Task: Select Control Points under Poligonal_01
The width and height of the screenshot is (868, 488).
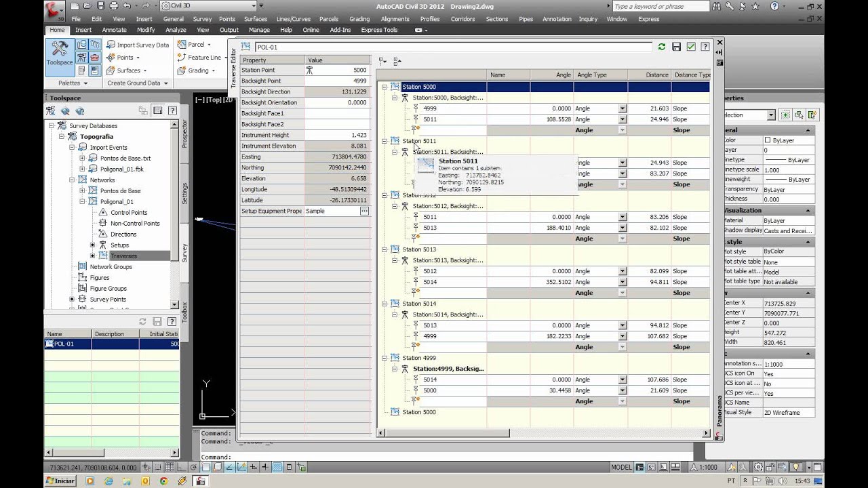Action: 129,212
